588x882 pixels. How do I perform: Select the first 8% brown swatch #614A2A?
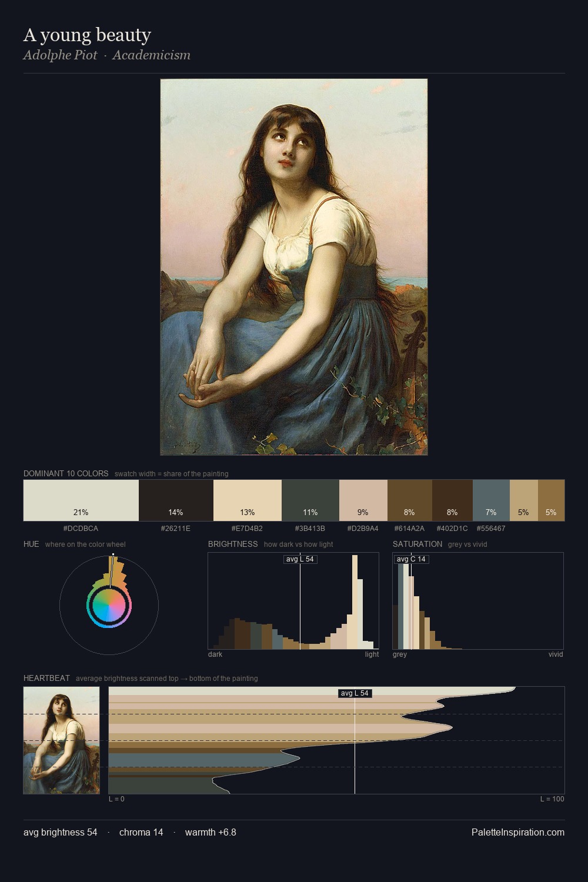pos(410,500)
